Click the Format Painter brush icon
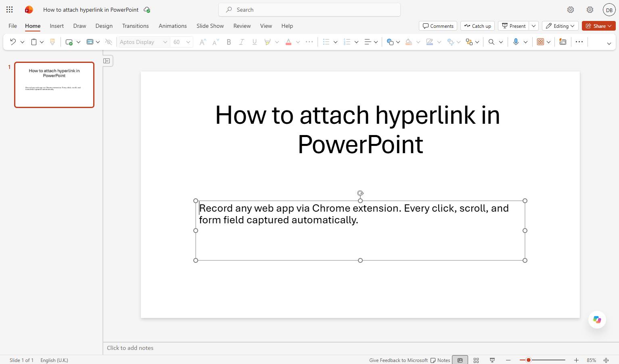Image resolution: width=619 pixels, height=364 pixels. 52,42
